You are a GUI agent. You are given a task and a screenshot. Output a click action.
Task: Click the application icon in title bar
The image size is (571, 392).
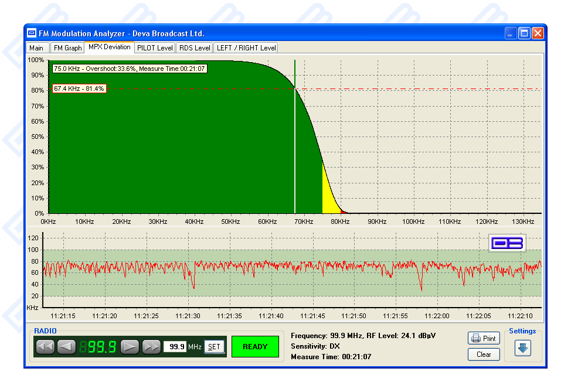[x=32, y=33]
